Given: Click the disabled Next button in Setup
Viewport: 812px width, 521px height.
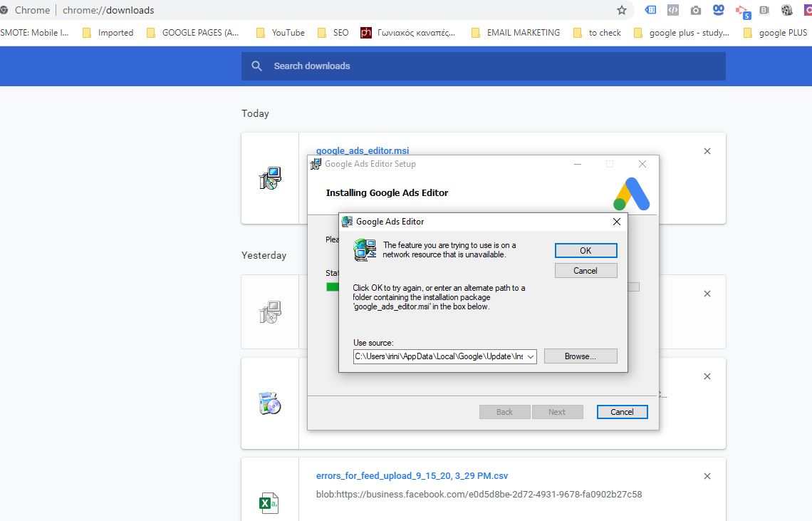Looking at the screenshot, I should click(557, 412).
